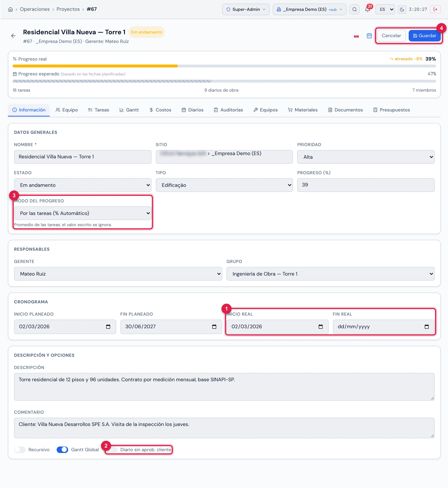Toggle dark mode moon icon
The height and width of the screenshot is (488, 448).
402,9
